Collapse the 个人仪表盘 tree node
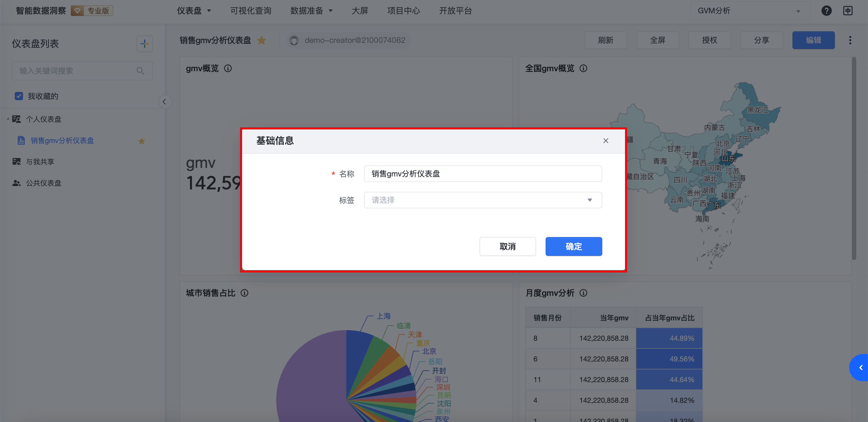This screenshot has width=868, height=422. point(8,119)
